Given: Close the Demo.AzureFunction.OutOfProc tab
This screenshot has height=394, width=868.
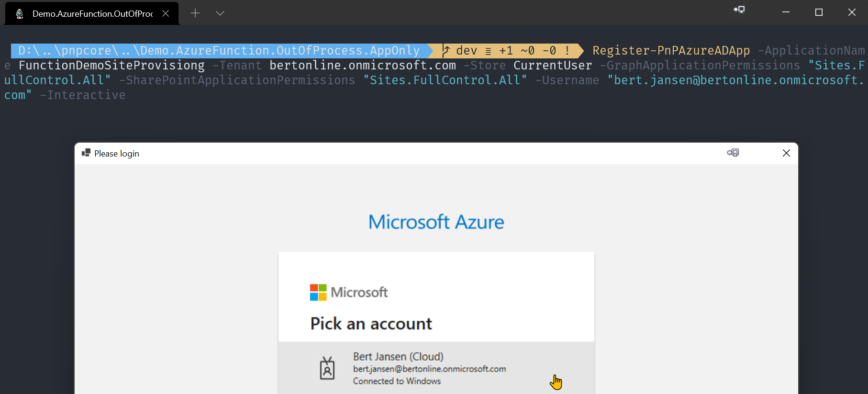Looking at the screenshot, I should point(166,13).
